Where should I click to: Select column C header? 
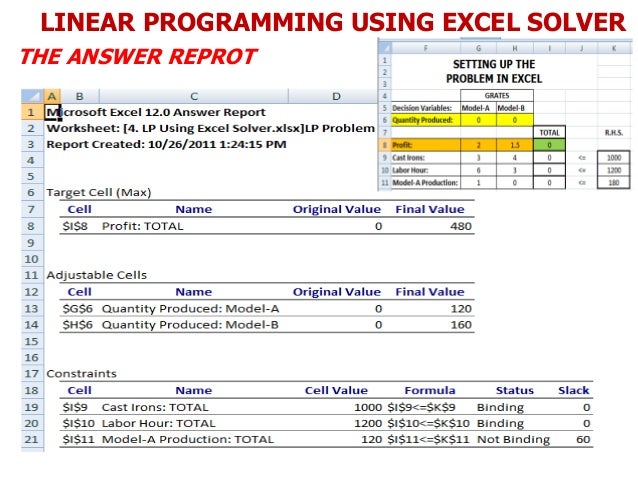[x=194, y=96]
